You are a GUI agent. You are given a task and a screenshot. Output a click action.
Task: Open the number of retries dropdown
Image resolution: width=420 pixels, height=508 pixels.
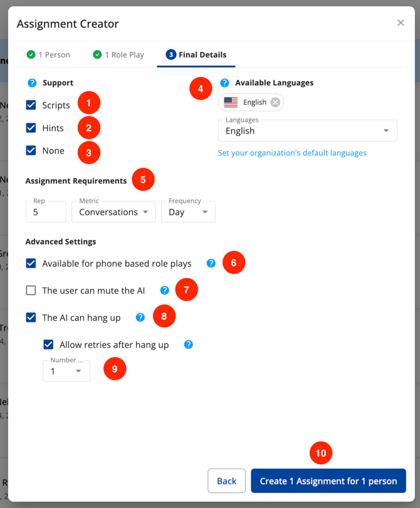66,371
